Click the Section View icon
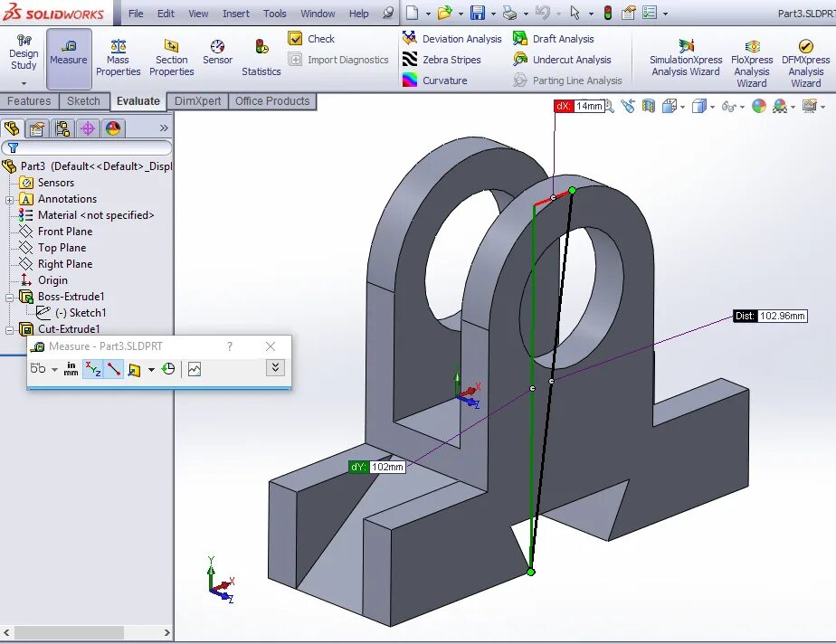The height and width of the screenshot is (644, 836). pos(649,106)
